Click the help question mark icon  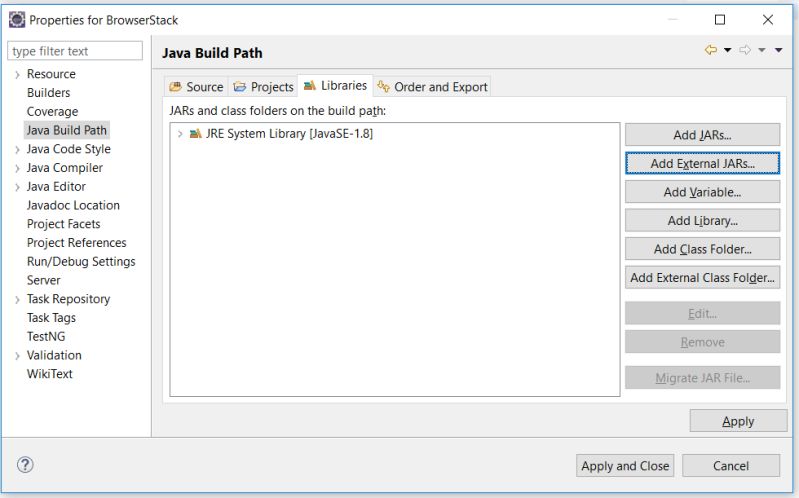point(25,464)
